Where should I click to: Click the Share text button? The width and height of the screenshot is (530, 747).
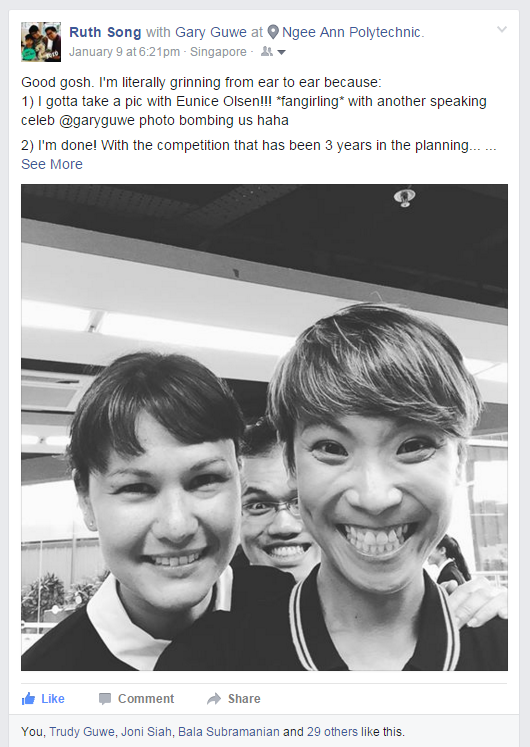click(244, 699)
